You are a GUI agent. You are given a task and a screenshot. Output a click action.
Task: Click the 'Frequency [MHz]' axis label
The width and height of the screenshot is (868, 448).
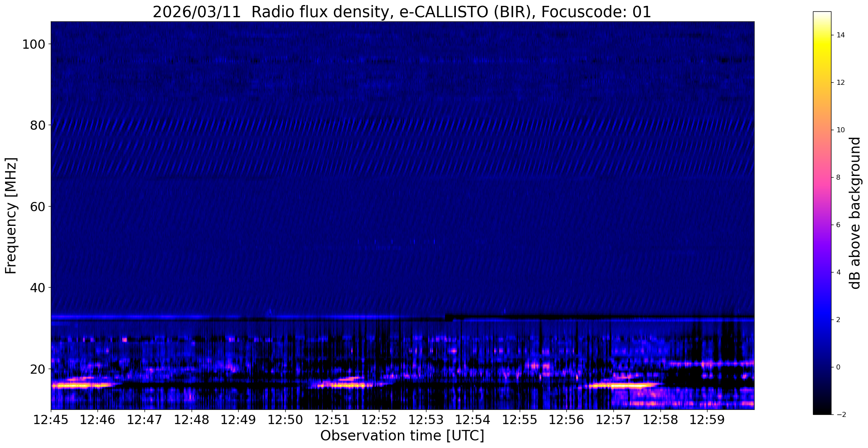tap(11, 215)
